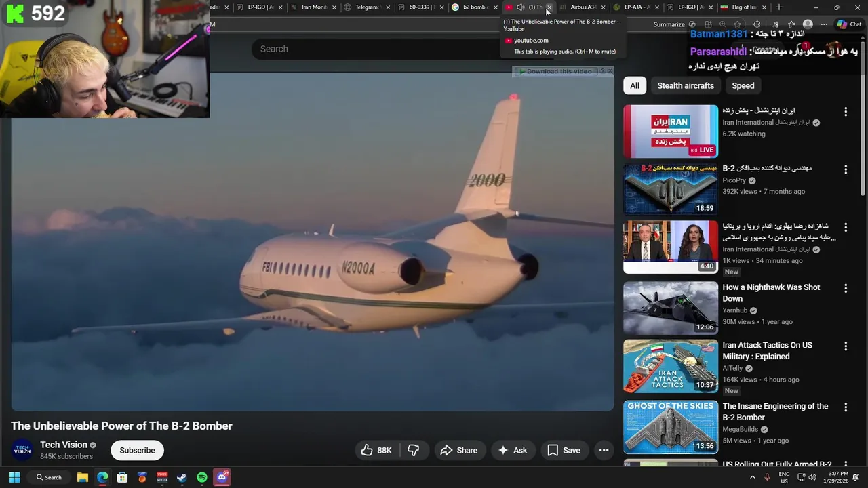Open File Explorer from the taskbar
This screenshot has width=868, height=488.
click(82, 477)
